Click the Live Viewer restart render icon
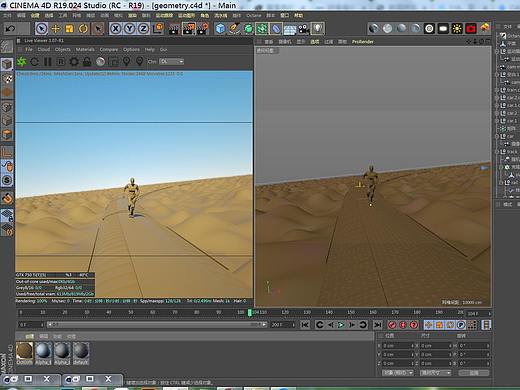 tap(34, 62)
